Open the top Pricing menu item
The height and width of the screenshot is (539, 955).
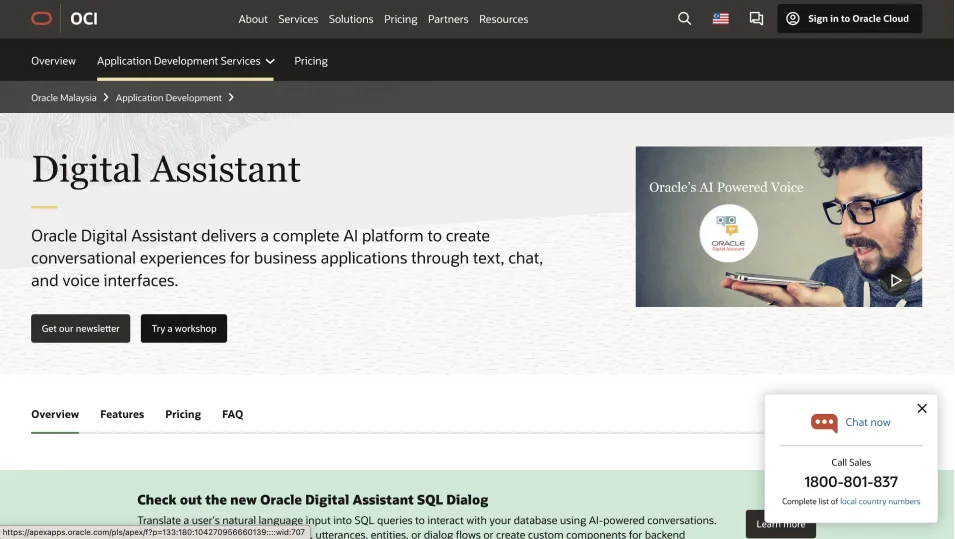point(401,19)
